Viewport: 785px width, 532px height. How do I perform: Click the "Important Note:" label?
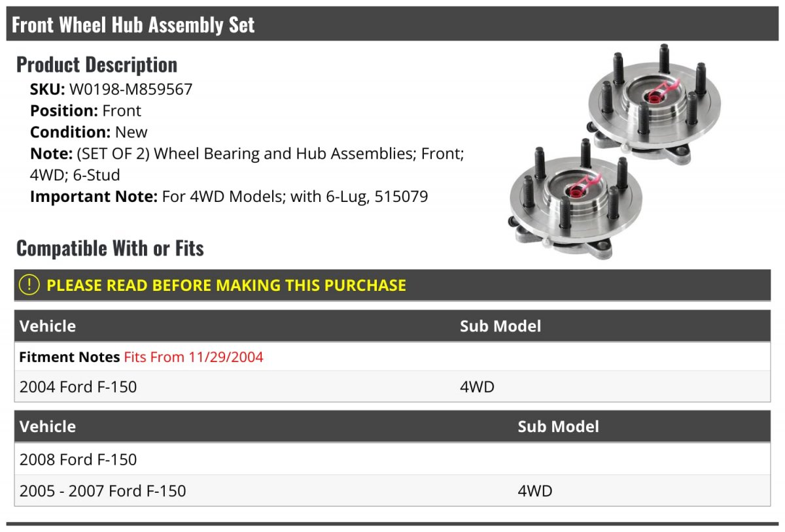click(x=94, y=196)
